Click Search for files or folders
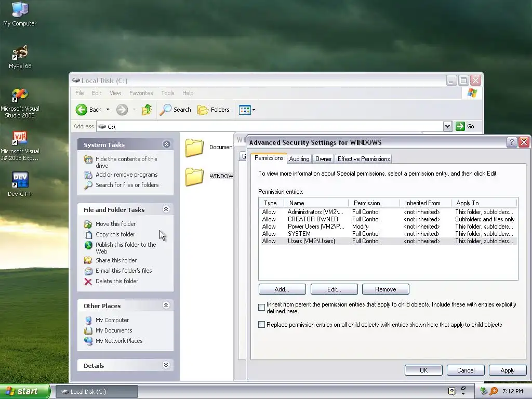The width and height of the screenshot is (532, 399). (x=127, y=185)
